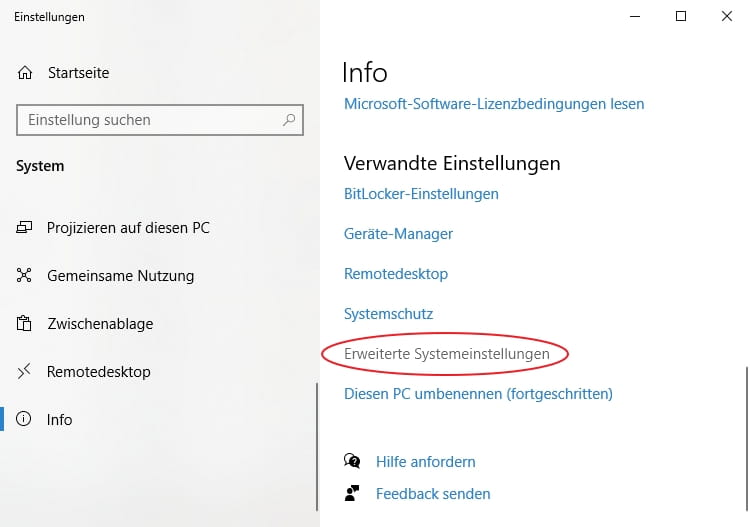The image size is (750, 527).
Task: Open BitLocker-Einstellungen link
Action: tap(421, 193)
